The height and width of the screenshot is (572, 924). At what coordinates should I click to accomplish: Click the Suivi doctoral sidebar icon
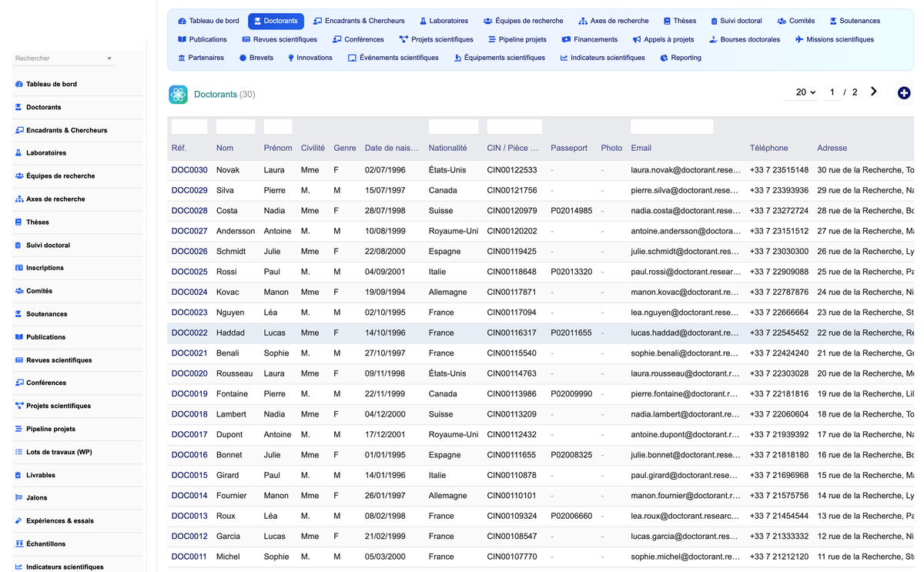pyautogui.click(x=19, y=246)
